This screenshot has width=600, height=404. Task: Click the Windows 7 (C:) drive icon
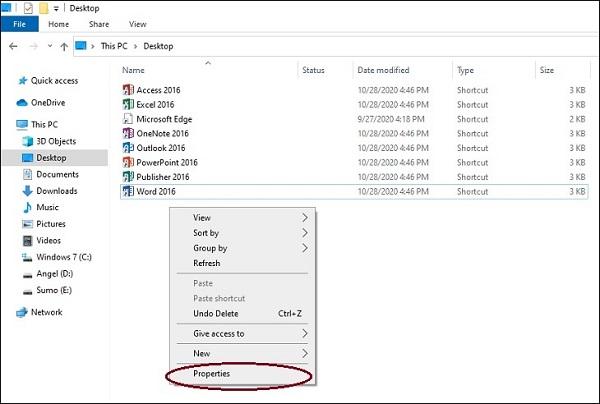pos(27,257)
